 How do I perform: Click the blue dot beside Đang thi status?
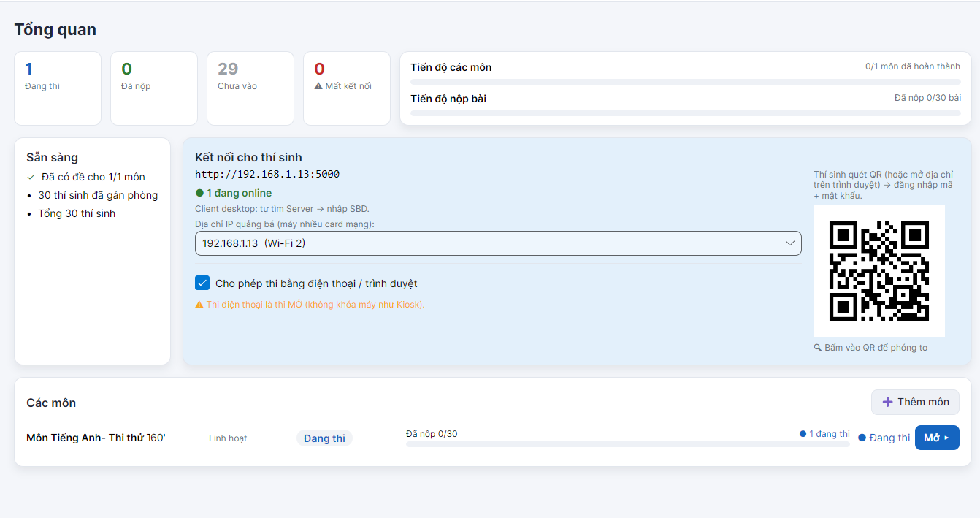click(x=862, y=438)
